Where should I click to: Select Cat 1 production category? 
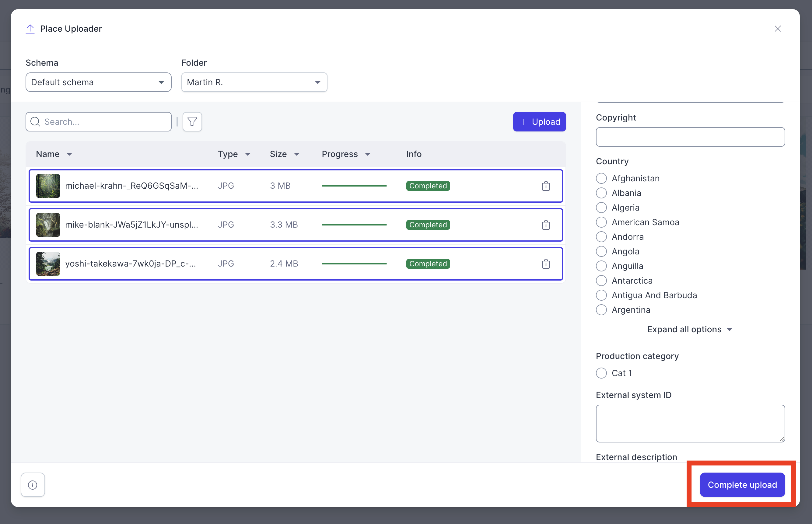601,373
